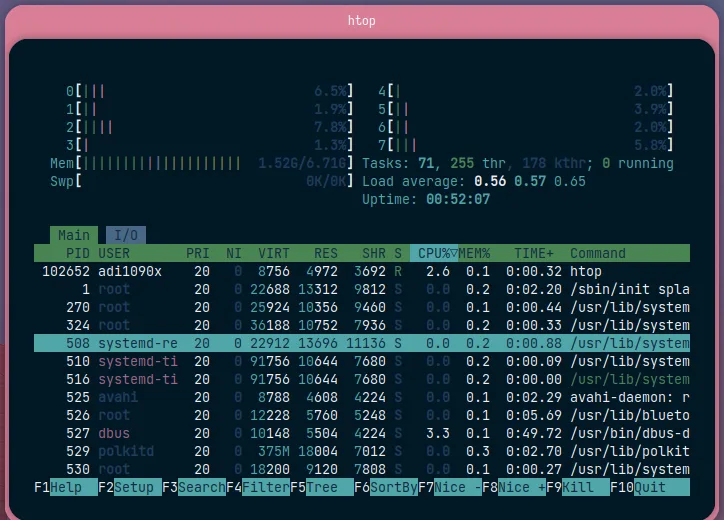Sort by the MEM% column header
The width and height of the screenshot is (724, 520).
tap(474, 253)
